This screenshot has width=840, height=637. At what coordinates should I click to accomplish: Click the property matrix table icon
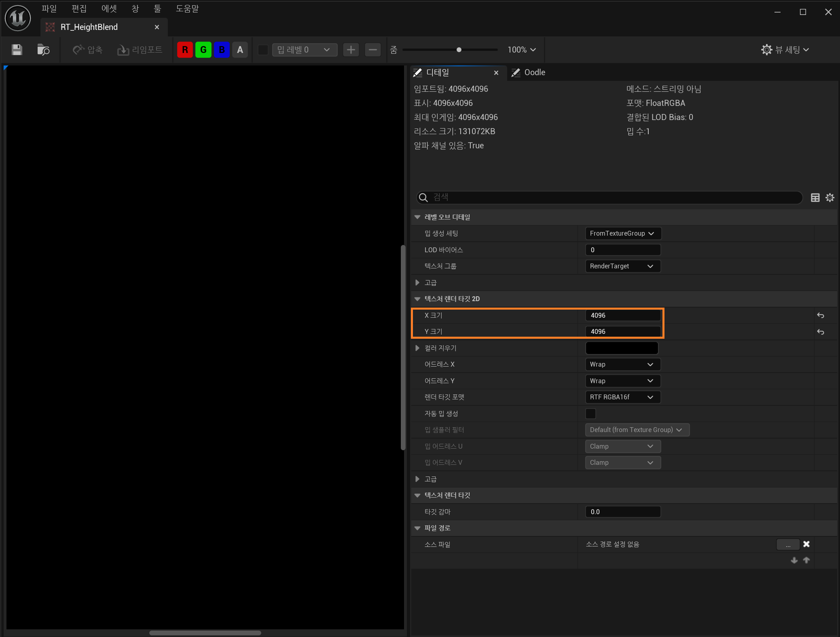pyautogui.click(x=815, y=198)
